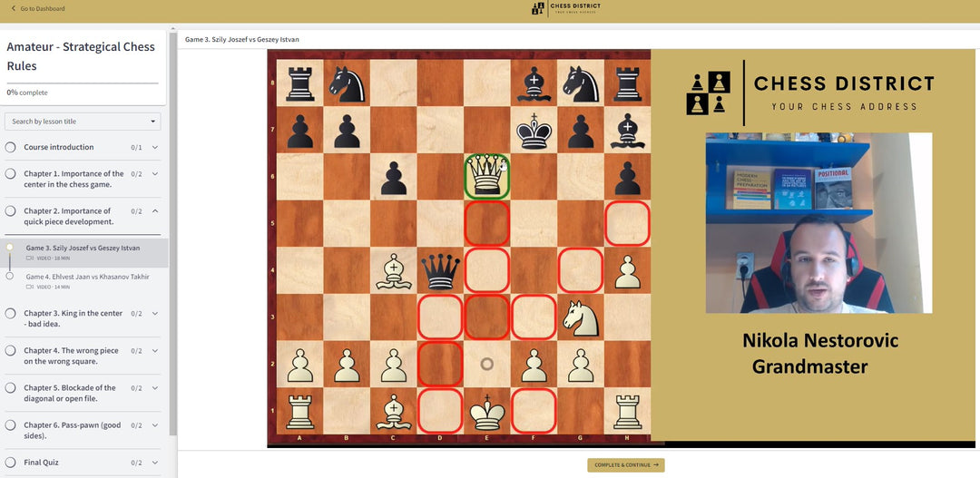Click the white knight on g3
Image resolution: width=980 pixels, height=478 pixels.
tap(580, 316)
